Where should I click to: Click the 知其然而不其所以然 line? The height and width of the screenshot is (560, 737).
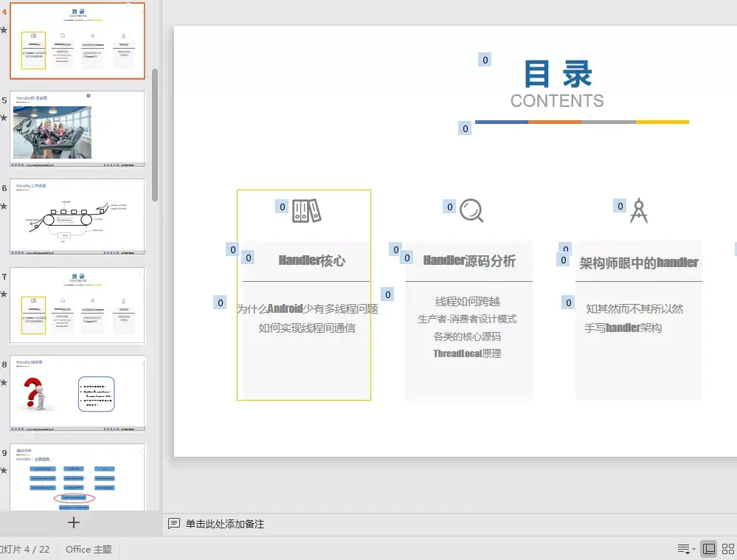pyautogui.click(x=634, y=309)
